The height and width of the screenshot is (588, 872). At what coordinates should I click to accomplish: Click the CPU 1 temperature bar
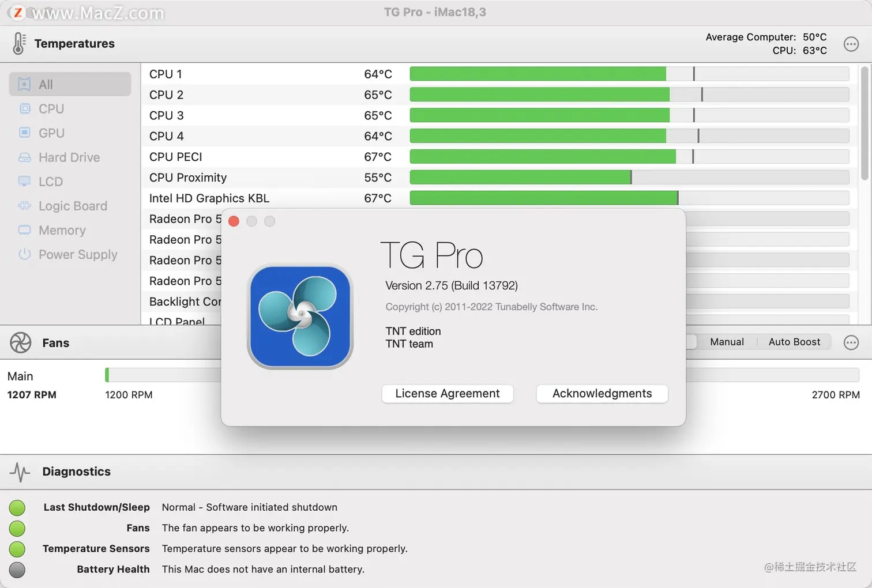pyautogui.click(x=629, y=74)
